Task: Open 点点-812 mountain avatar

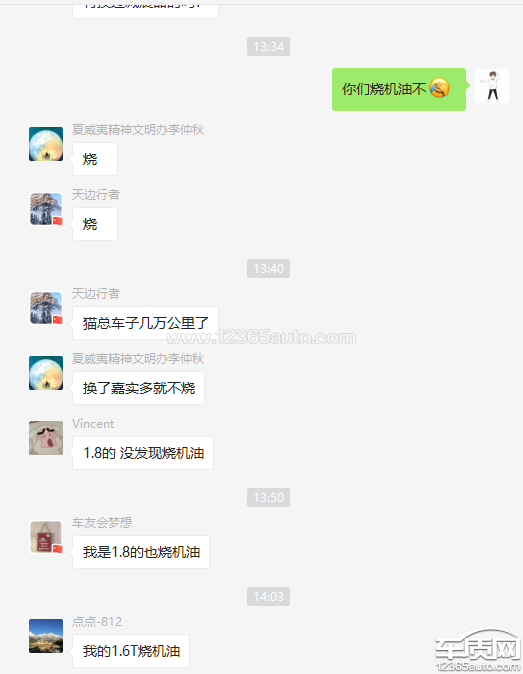Action: (x=46, y=636)
